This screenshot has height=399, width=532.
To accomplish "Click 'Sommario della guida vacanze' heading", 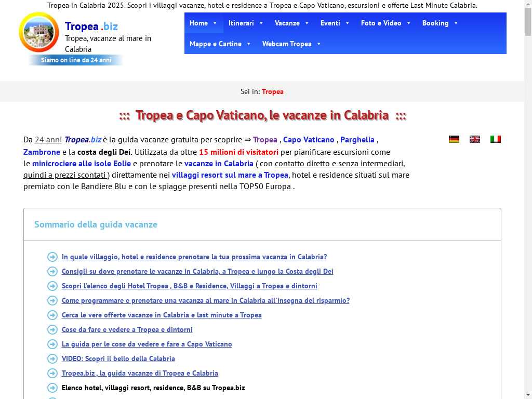I will tap(96, 224).
